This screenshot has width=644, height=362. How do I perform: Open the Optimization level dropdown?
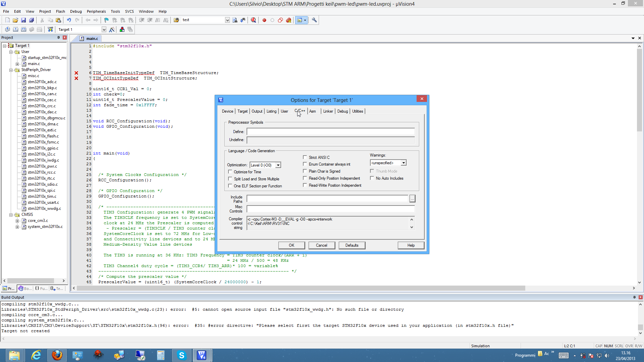(x=278, y=165)
